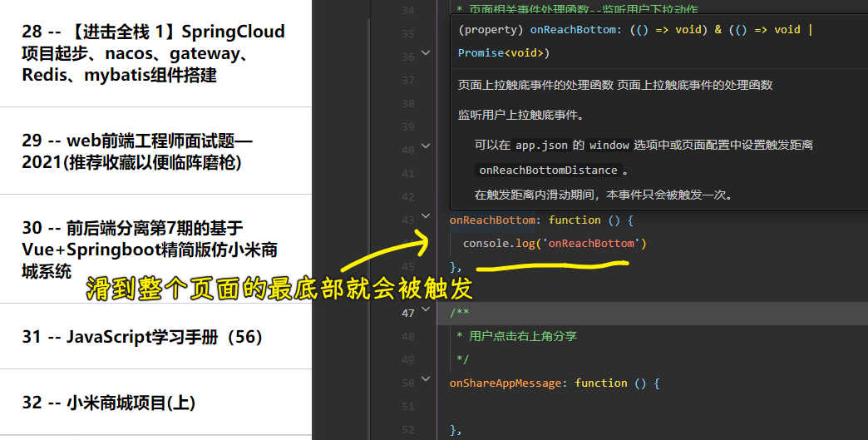868x440 pixels.
Task: Collapse the onReachBottom function fold at line 43
Action: [x=426, y=216]
